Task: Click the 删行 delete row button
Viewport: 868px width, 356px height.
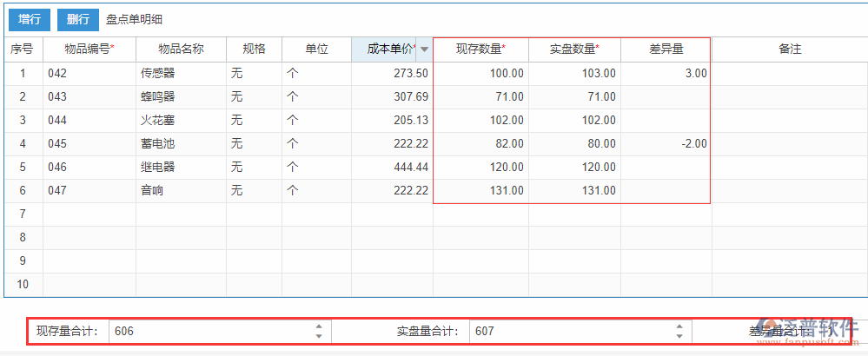Action: click(78, 19)
